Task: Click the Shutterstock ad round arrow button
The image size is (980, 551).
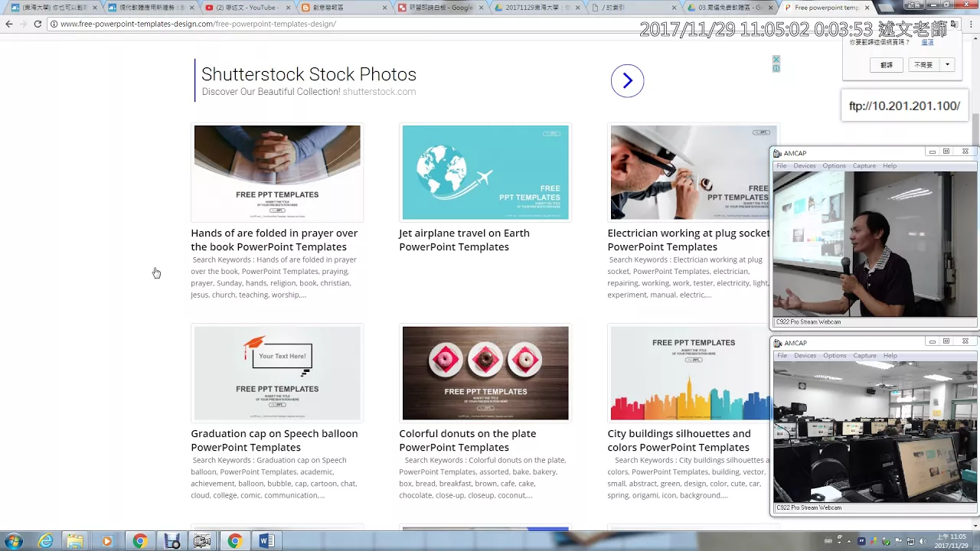Action: (x=627, y=80)
